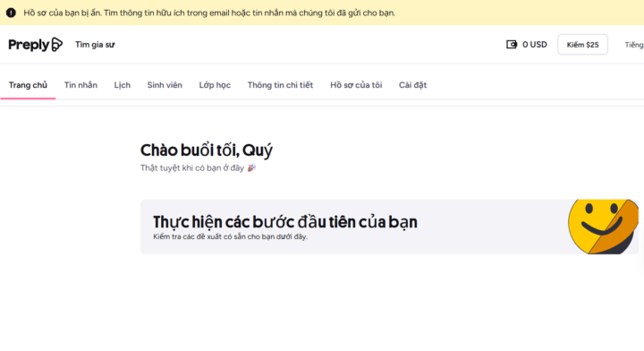Go to the Cài đặt tab

(412, 85)
